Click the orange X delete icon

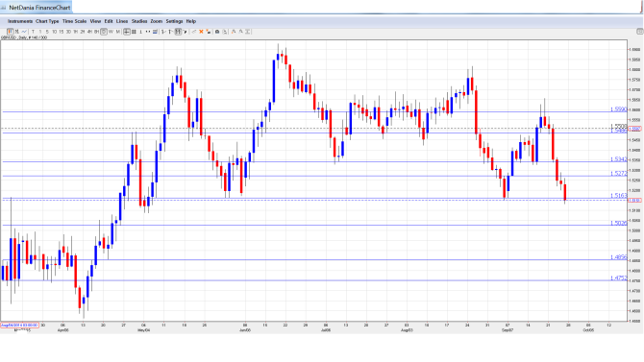click(201, 32)
